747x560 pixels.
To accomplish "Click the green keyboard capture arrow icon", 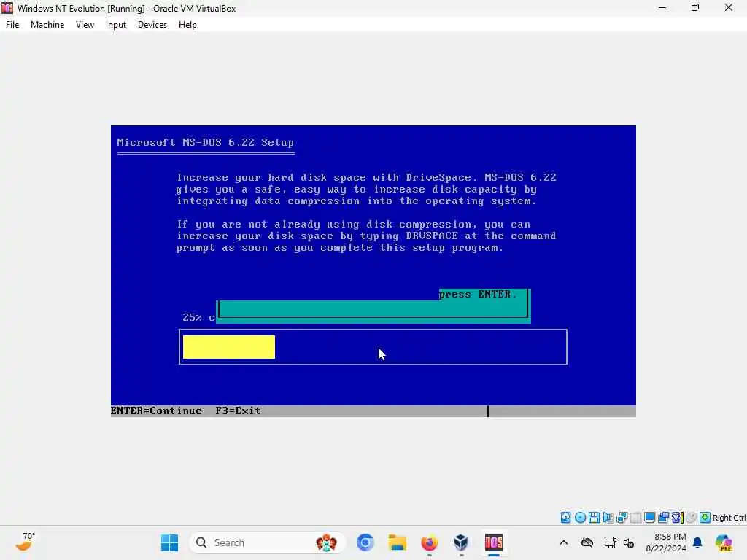I will [705, 517].
